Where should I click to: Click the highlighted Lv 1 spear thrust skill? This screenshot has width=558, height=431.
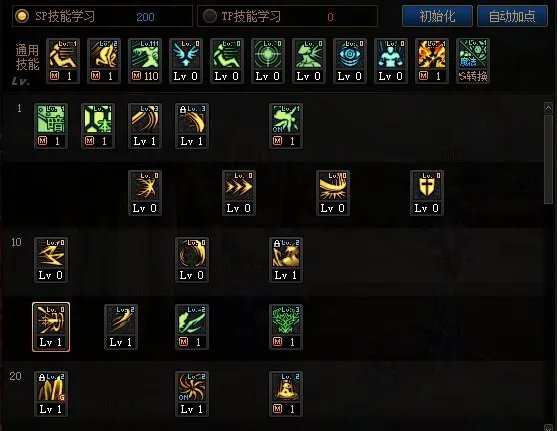point(51,327)
